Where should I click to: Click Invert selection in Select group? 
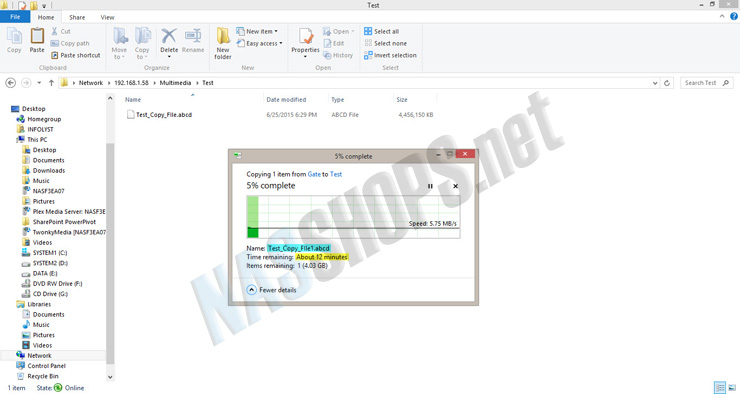pyautogui.click(x=390, y=55)
